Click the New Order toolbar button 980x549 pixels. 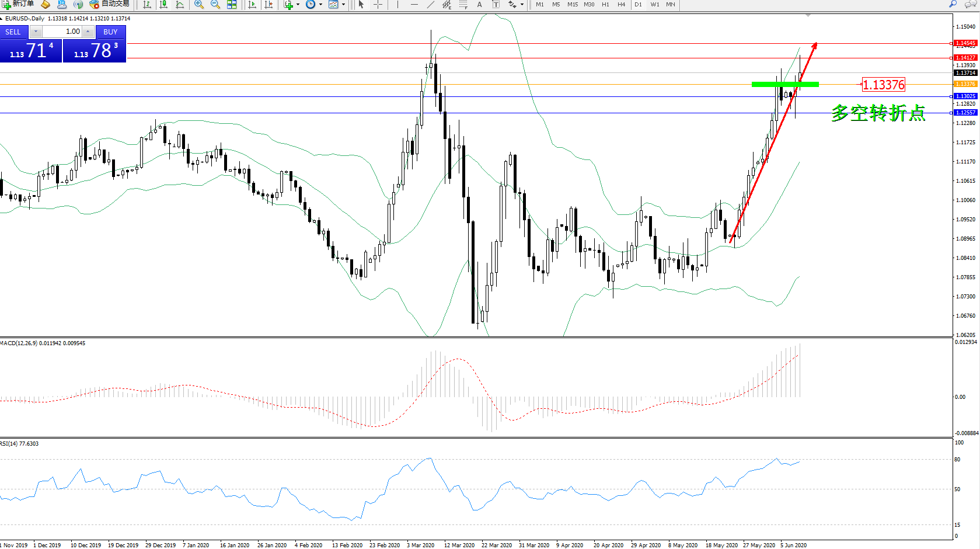pos(18,4)
